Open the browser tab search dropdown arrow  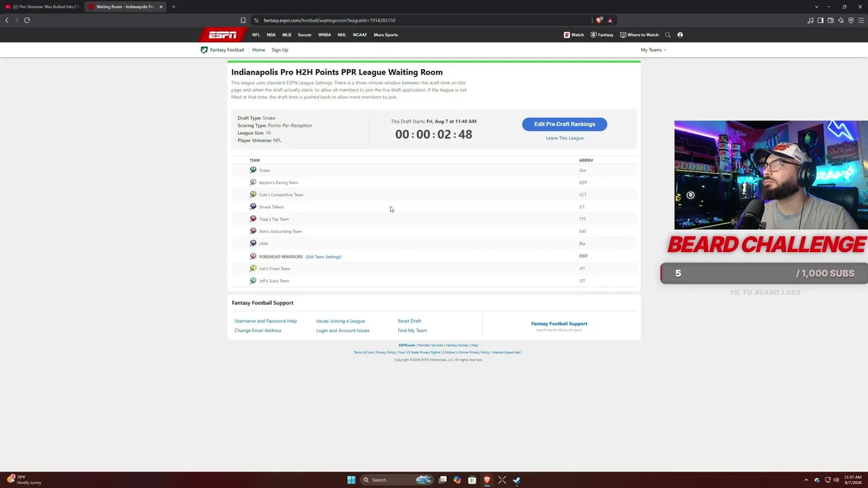(x=816, y=7)
